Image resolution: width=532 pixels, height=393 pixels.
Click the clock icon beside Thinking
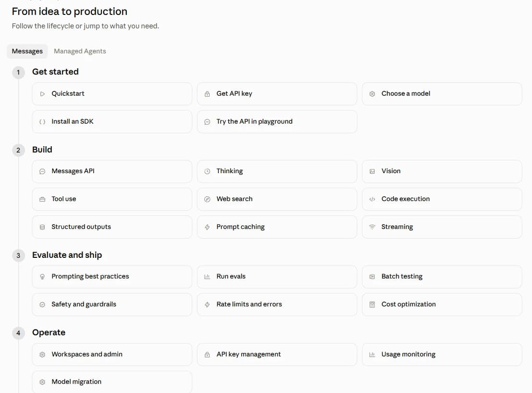tap(207, 172)
